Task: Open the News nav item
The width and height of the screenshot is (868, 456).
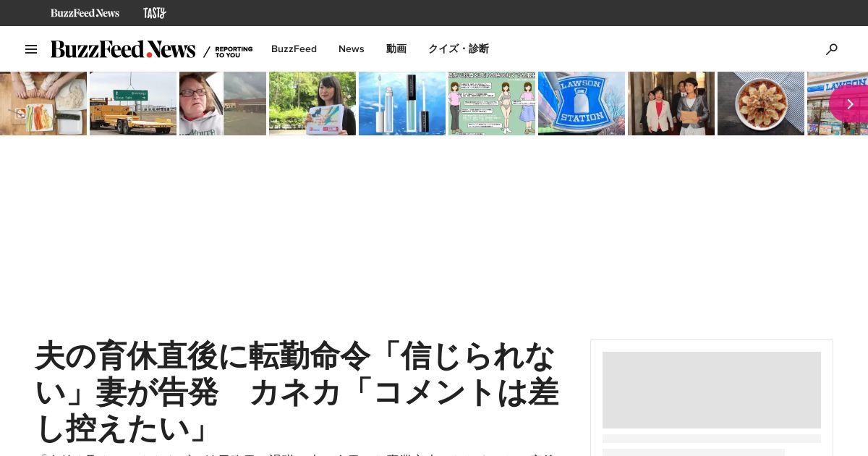Action: click(352, 49)
